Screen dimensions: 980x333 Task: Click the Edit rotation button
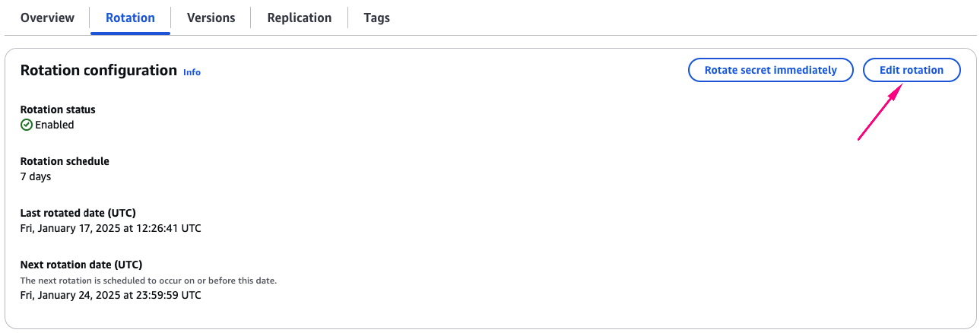coord(911,70)
